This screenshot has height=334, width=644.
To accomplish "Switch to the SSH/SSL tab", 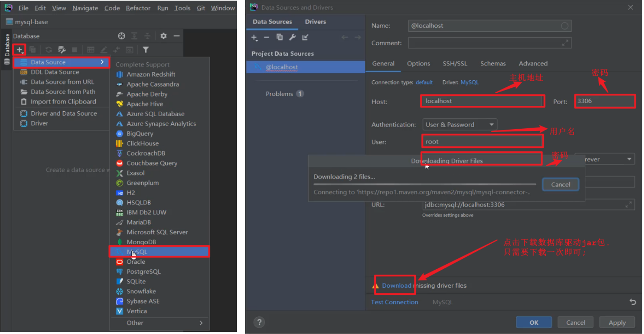I will 455,64.
